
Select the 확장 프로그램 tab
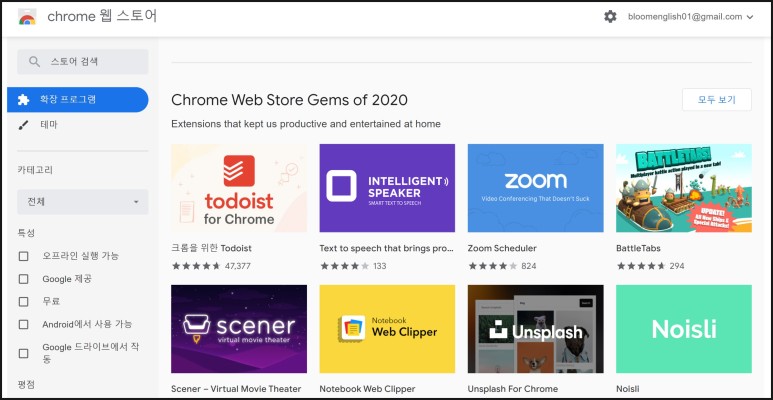click(x=78, y=100)
